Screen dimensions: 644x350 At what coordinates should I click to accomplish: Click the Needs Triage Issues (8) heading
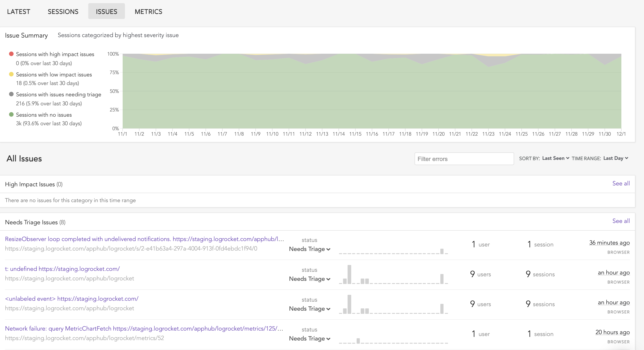pyautogui.click(x=35, y=222)
